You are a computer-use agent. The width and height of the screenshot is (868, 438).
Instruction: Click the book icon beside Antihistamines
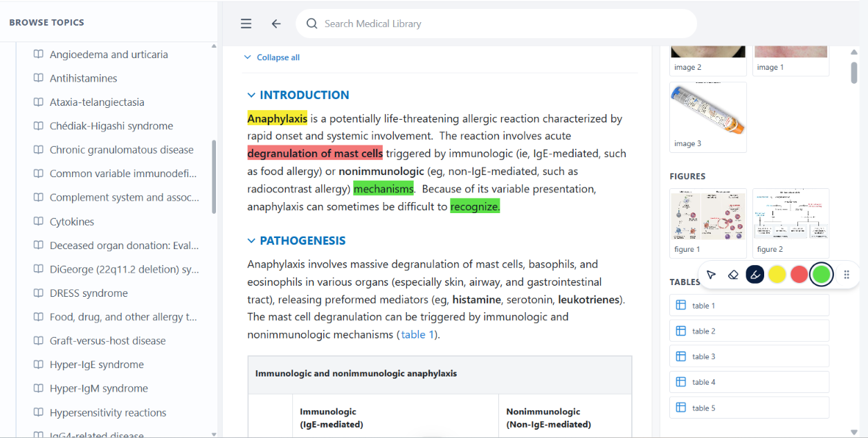click(39, 78)
